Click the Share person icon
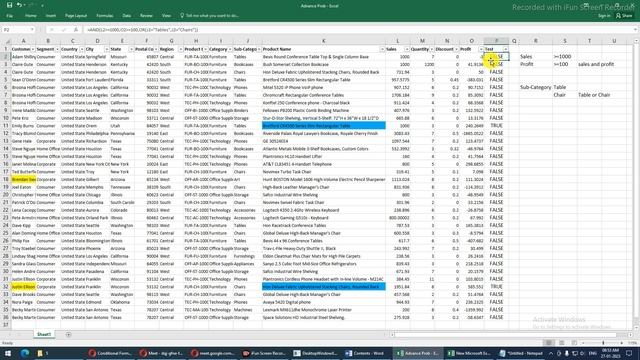 pos(618,16)
